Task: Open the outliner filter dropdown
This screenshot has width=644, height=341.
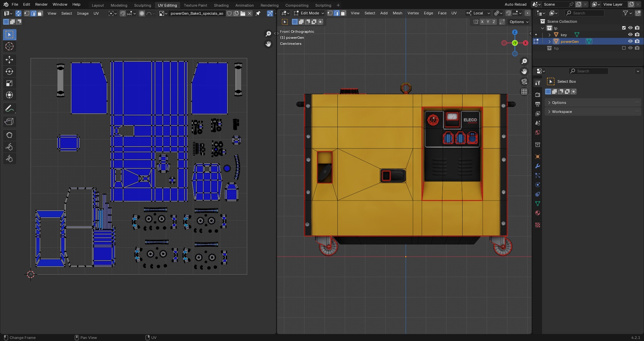Action: click(x=627, y=13)
